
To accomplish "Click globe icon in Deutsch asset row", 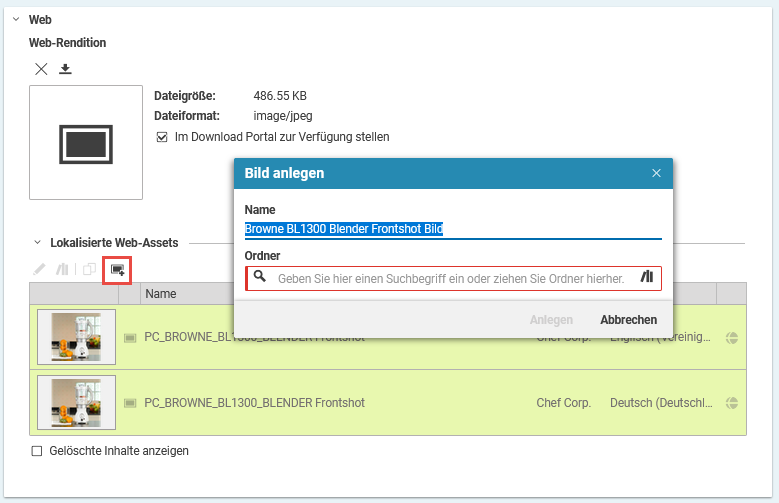I will point(732,403).
